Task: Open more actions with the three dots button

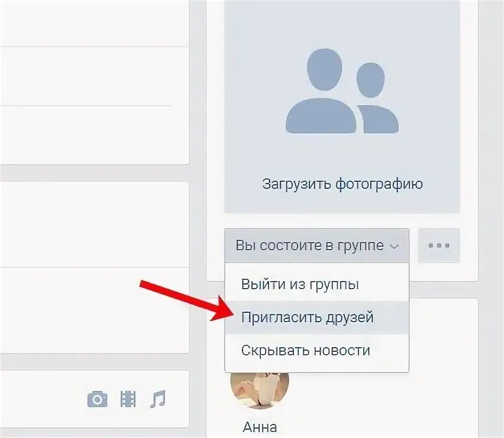Action: [438, 246]
